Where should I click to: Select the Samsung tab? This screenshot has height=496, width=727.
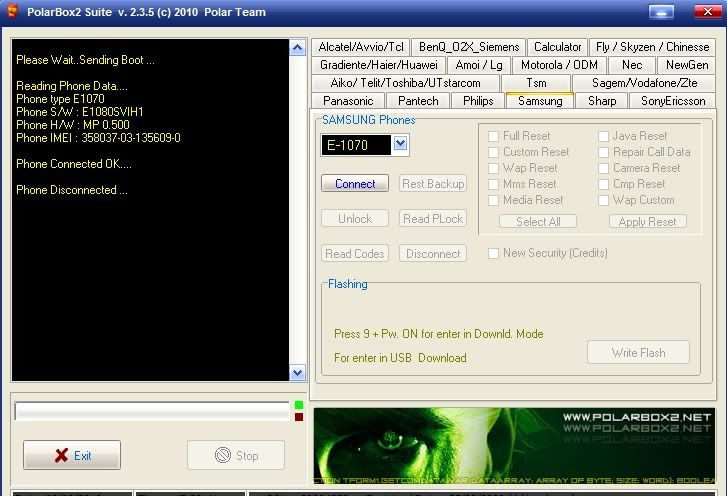tap(540, 101)
